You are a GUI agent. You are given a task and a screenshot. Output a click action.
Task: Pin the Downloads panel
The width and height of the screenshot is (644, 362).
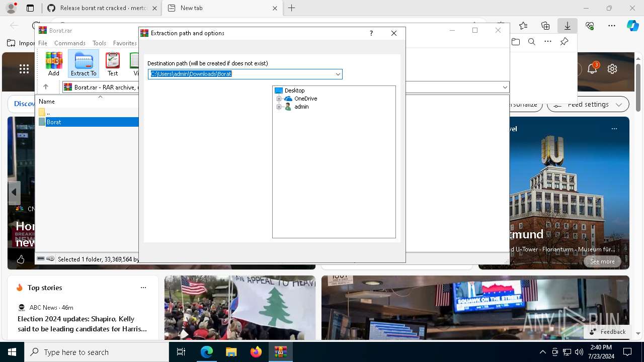click(x=564, y=42)
